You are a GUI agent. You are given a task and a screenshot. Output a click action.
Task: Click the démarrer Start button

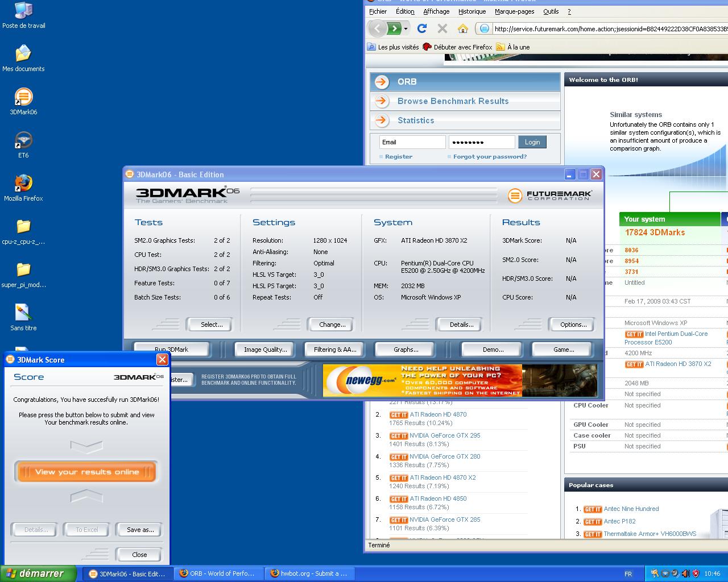click(38, 573)
